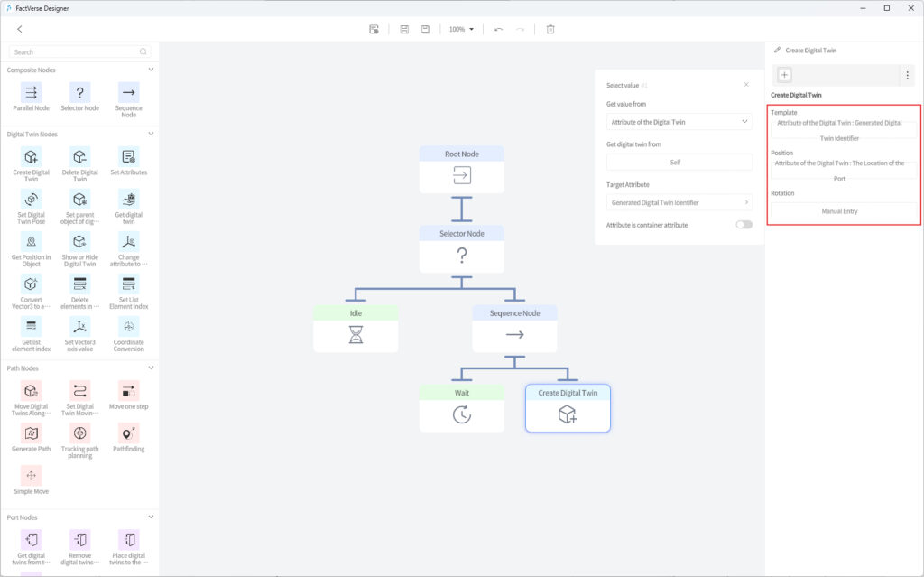Select the Convert Vector3 node icon
The image size is (924, 577).
click(32, 284)
